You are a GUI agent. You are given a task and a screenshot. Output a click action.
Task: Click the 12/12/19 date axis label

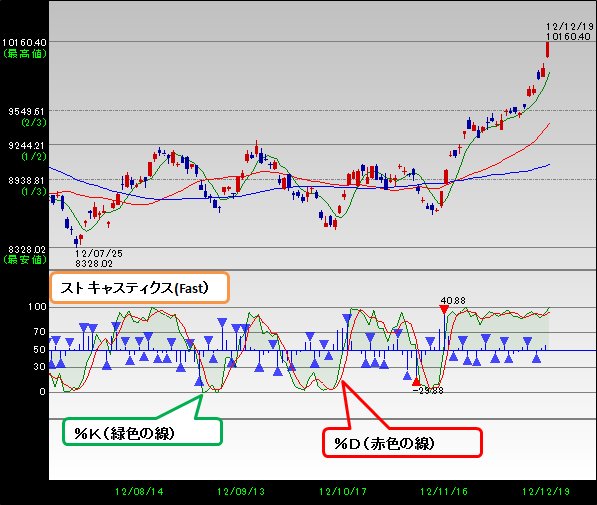546,492
